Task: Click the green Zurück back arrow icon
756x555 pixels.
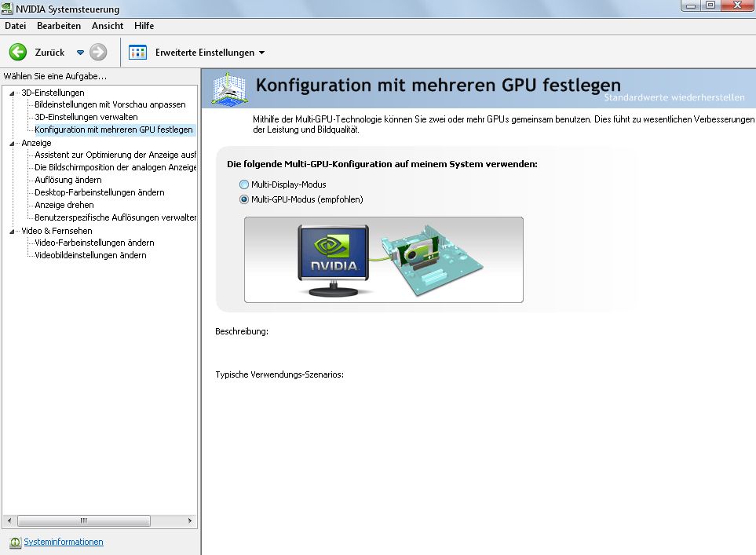Action: pyautogui.click(x=18, y=52)
